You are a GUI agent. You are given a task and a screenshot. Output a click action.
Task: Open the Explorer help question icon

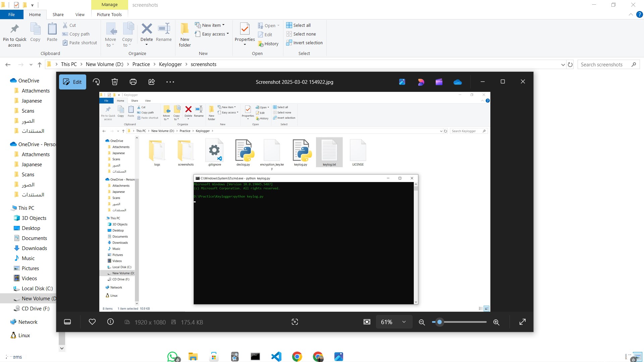(x=640, y=14)
